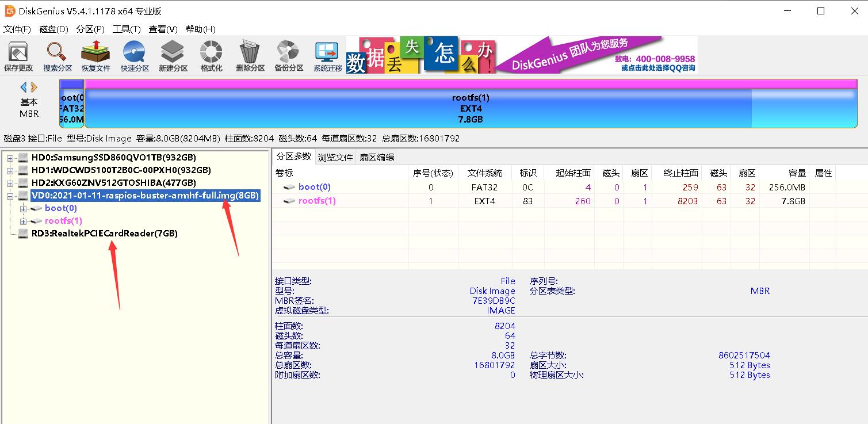The height and width of the screenshot is (424, 868).
Task: Select boot(0) partition in the tree
Action: [60, 208]
